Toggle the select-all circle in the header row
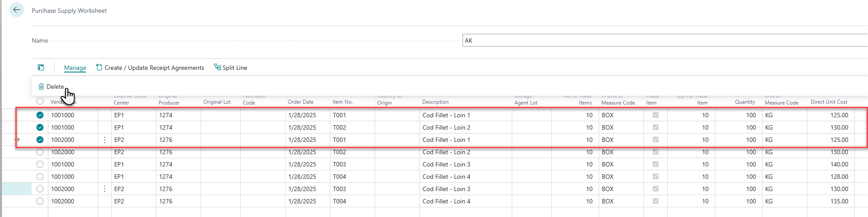Viewport: 868px width, 217px height. pyautogui.click(x=40, y=101)
